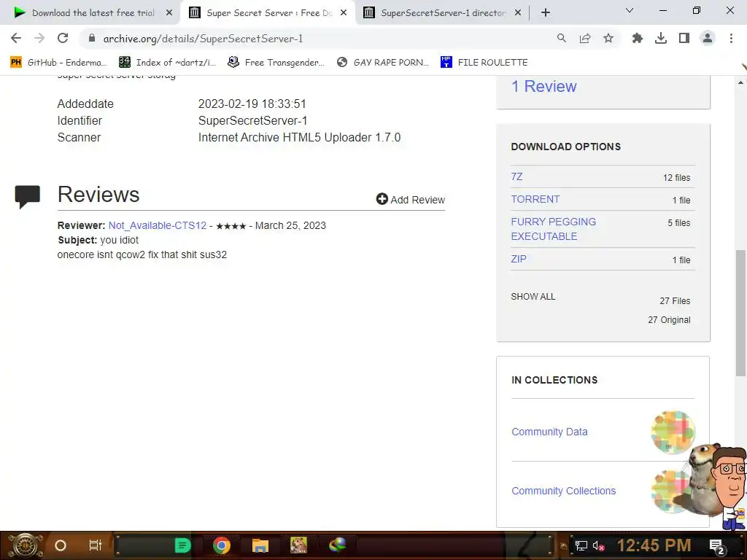This screenshot has height=560, width=747.
Task: Reload the current page
Action: 63,38
